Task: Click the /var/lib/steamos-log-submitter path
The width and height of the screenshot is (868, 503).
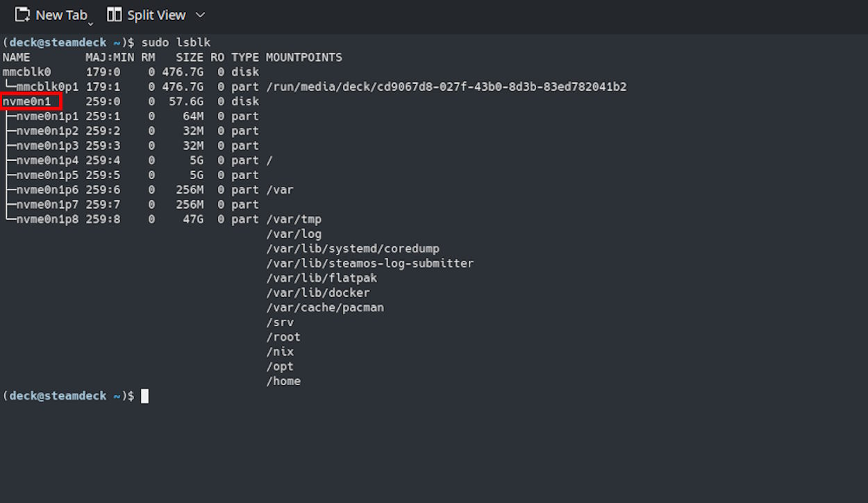Action: point(369,264)
